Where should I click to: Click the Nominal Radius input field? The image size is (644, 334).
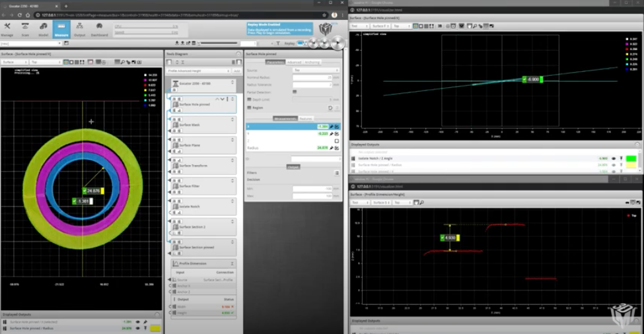coord(312,77)
